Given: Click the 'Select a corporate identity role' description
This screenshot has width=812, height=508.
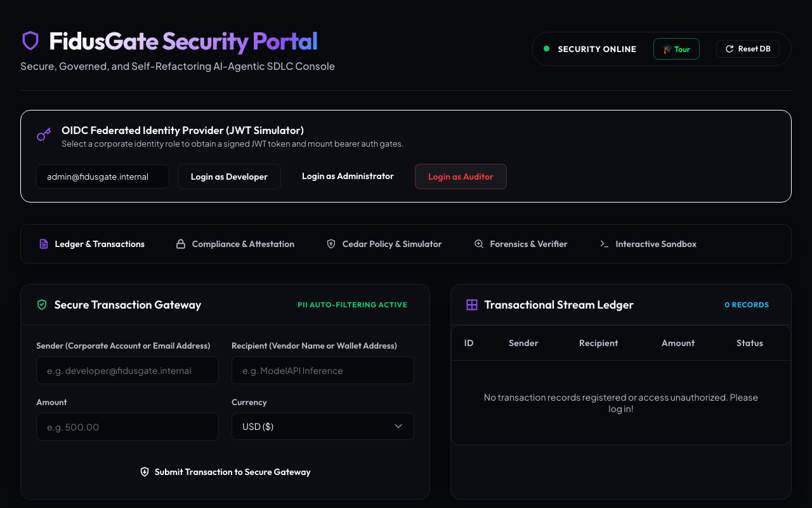Looking at the screenshot, I should point(232,144).
